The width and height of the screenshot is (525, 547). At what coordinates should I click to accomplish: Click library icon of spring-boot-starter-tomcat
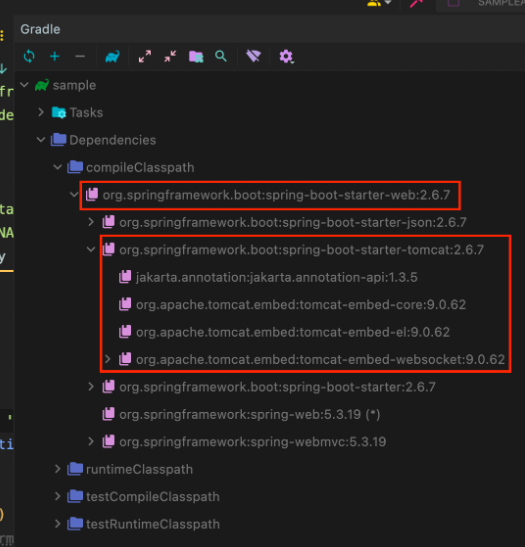tap(108, 249)
